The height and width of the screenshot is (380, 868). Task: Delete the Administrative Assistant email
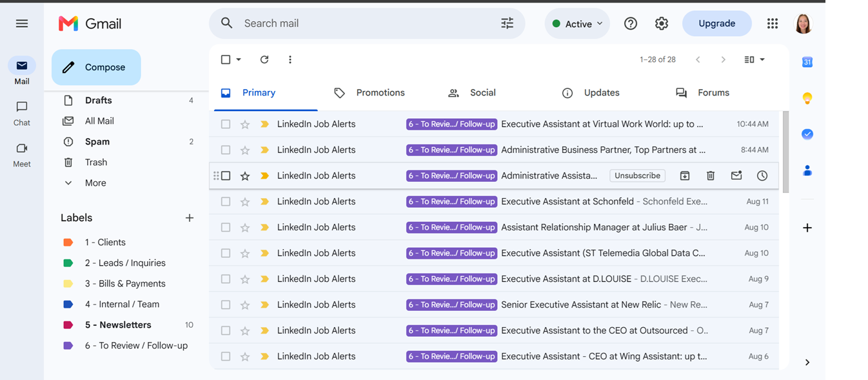[711, 175]
